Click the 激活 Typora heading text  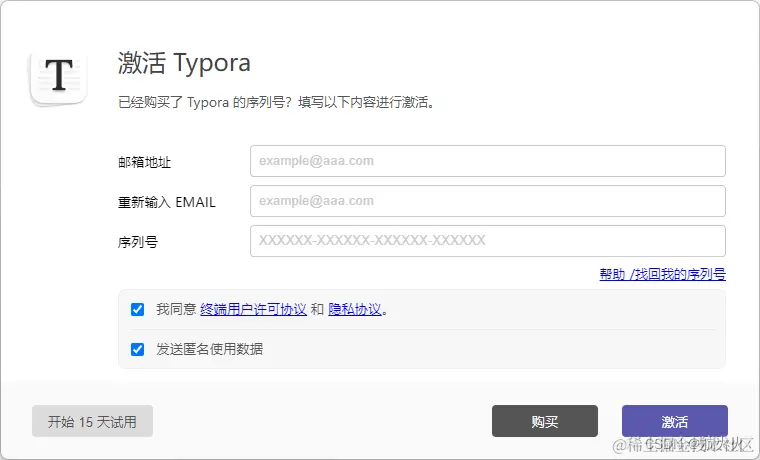(x=184, y=63)
